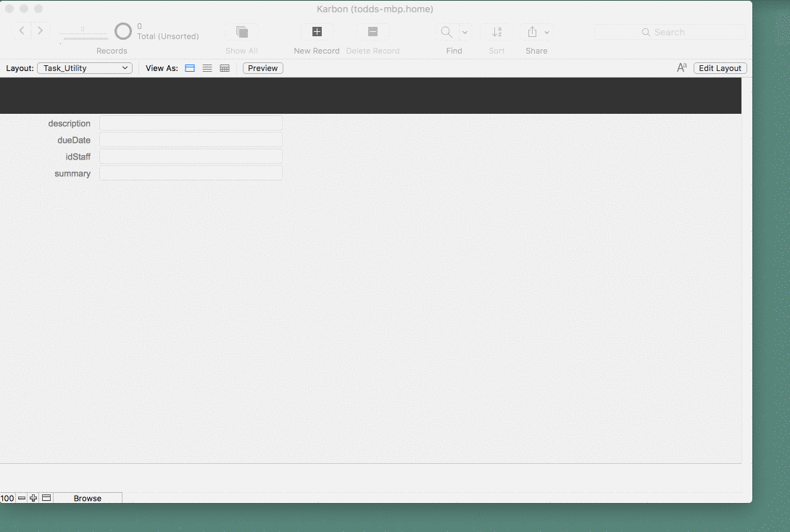Screen dimensions: 790x532
Task: Expand the Find options chevron
Action: point(465,32)
